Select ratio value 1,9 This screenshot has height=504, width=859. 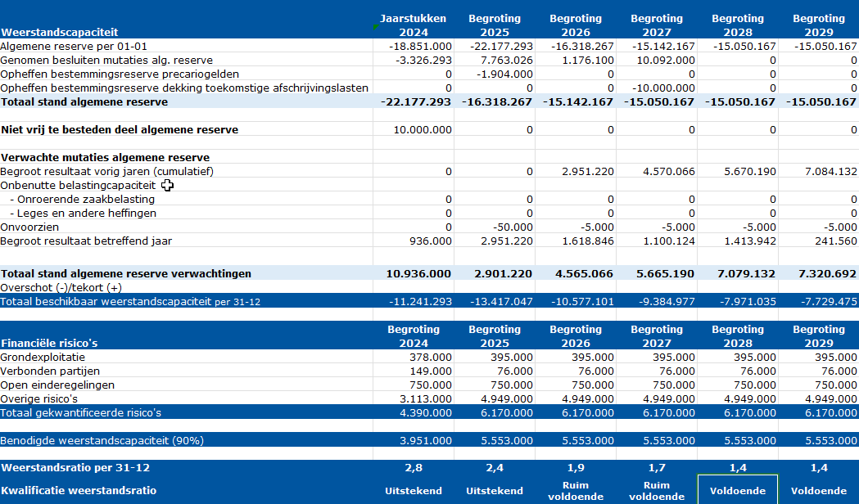pos(575,468)
